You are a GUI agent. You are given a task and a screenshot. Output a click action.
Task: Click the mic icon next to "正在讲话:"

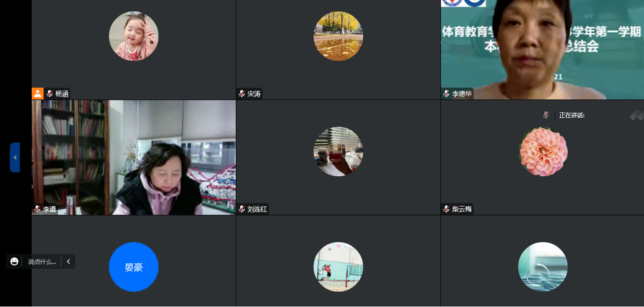(546, 115)
